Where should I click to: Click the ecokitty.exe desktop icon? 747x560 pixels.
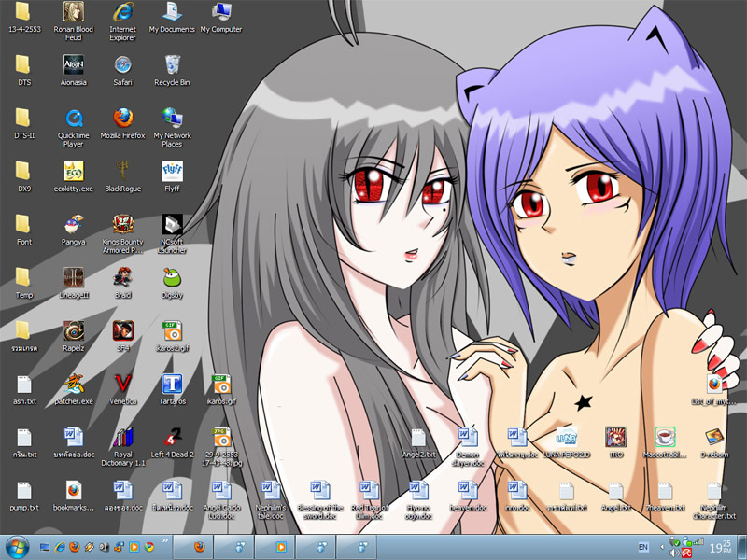74,176
